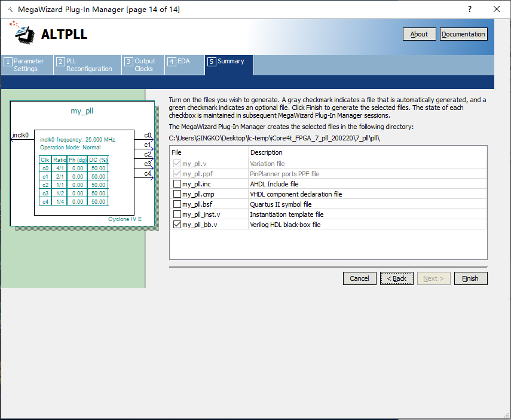The width and height of the screenshot is (511, 420).
Task: Click the About button
Action: (419, 34)
